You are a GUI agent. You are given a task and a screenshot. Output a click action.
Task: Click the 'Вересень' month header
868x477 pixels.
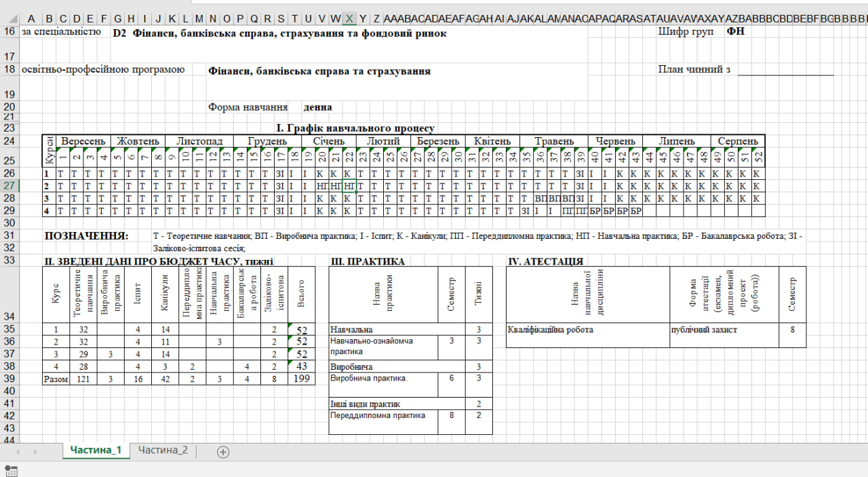(83, 141)
